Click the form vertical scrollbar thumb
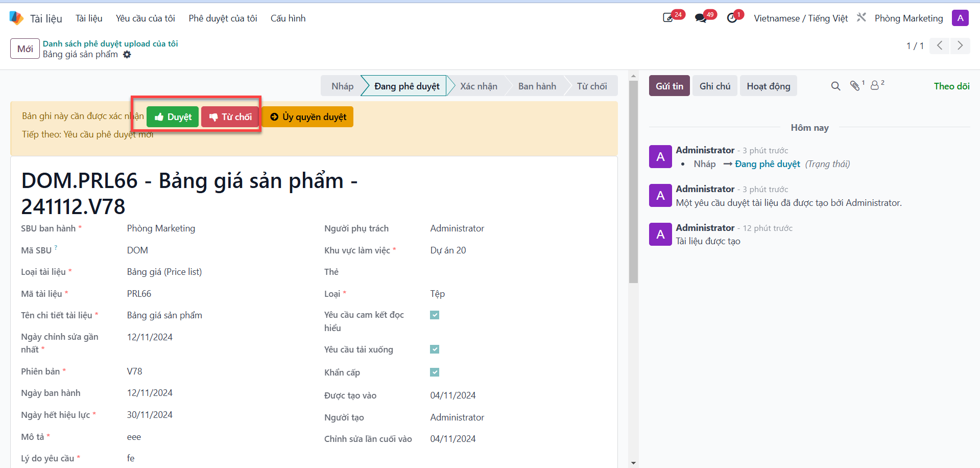 pos(633,182)
